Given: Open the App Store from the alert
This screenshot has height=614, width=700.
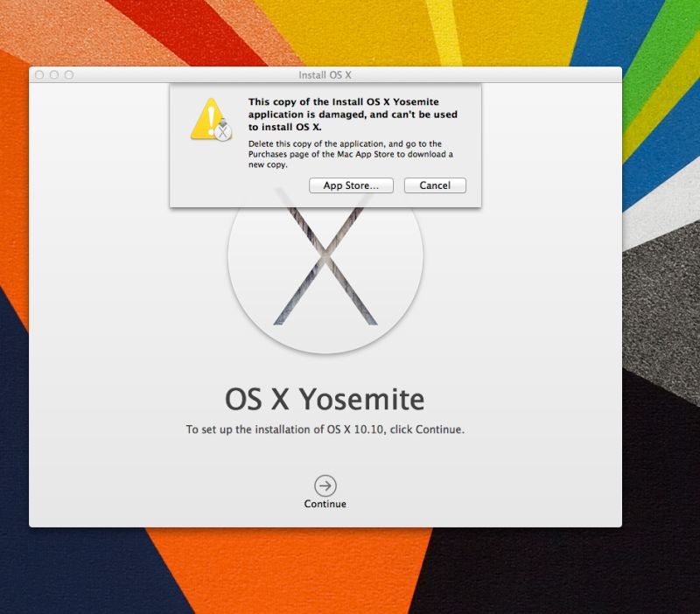Looking at the screenshot, I should click(x=352, y=185).
